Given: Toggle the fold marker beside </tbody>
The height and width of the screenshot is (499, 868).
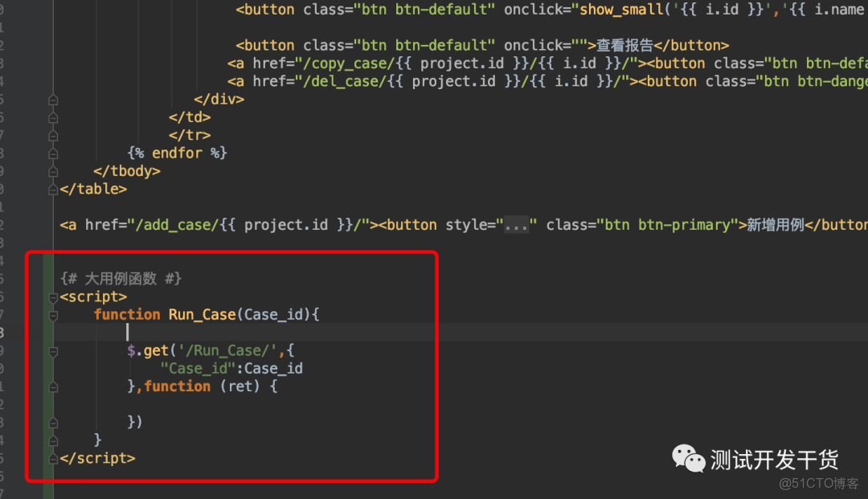Looking at the screenshot, I should click(x=53, y=171).
